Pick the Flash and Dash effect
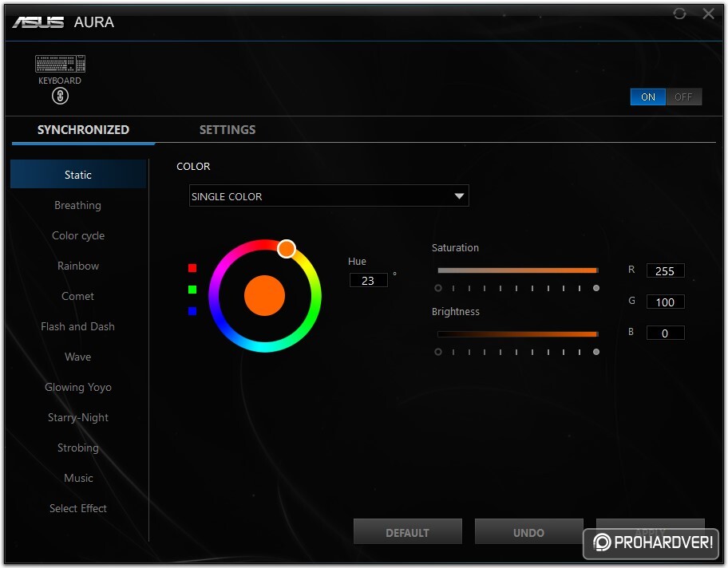The image size is (728, 568). tap(78, 327)
